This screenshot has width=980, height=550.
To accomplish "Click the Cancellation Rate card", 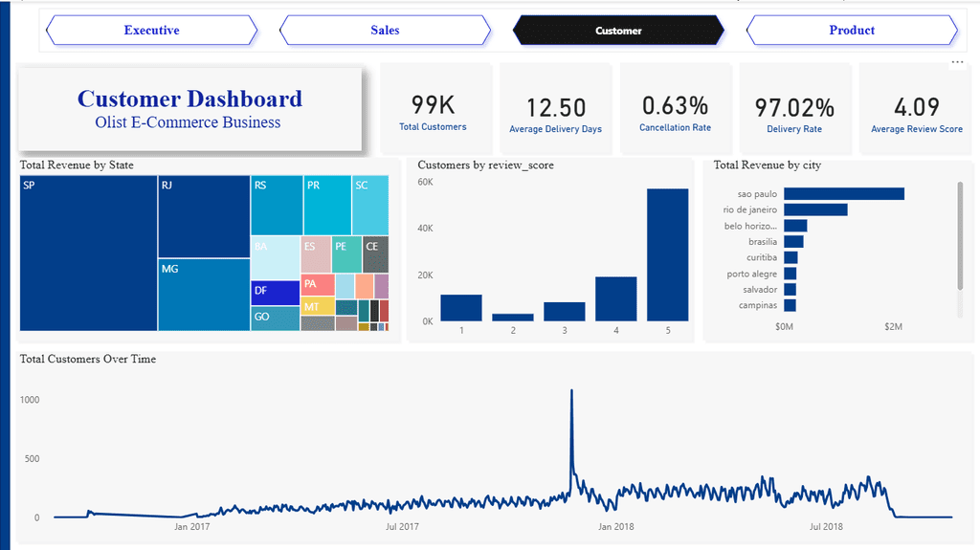I will point(675,108).
